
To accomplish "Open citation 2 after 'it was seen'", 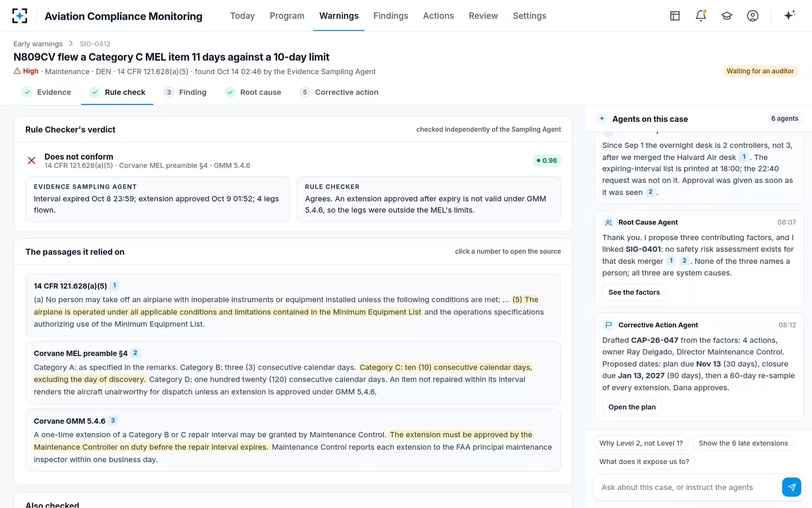I will coord(650,192).
